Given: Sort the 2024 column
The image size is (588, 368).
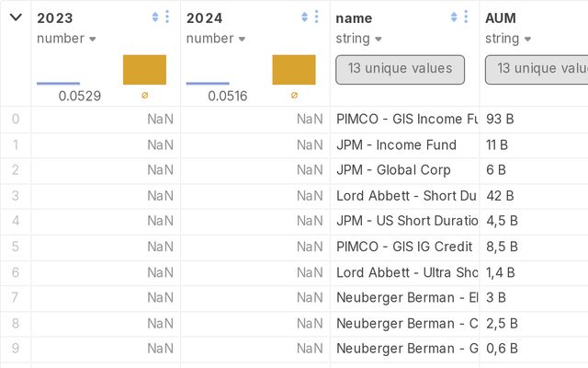Looking at the screenshot, I should click(x=304, y=17).
